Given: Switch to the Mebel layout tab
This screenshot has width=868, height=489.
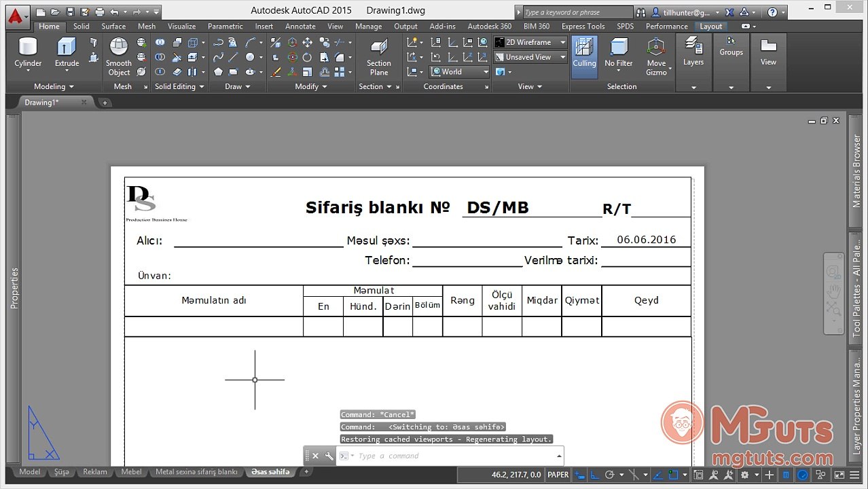Looking at the screenshot, I should [x=132, y=471].
